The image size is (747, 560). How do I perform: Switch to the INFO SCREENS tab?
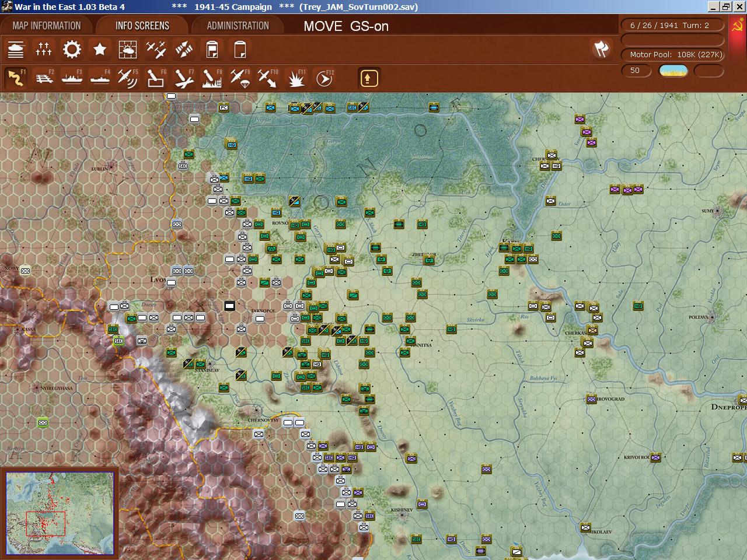142,26
